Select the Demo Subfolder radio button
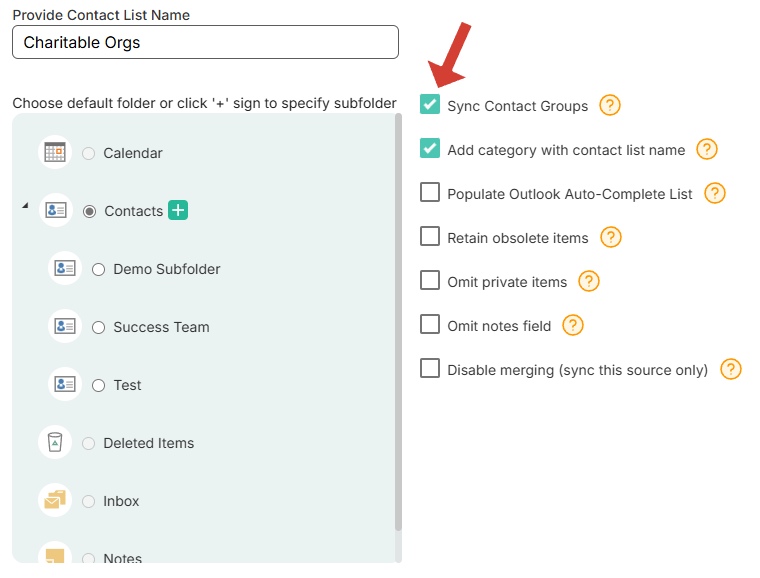 98,269
